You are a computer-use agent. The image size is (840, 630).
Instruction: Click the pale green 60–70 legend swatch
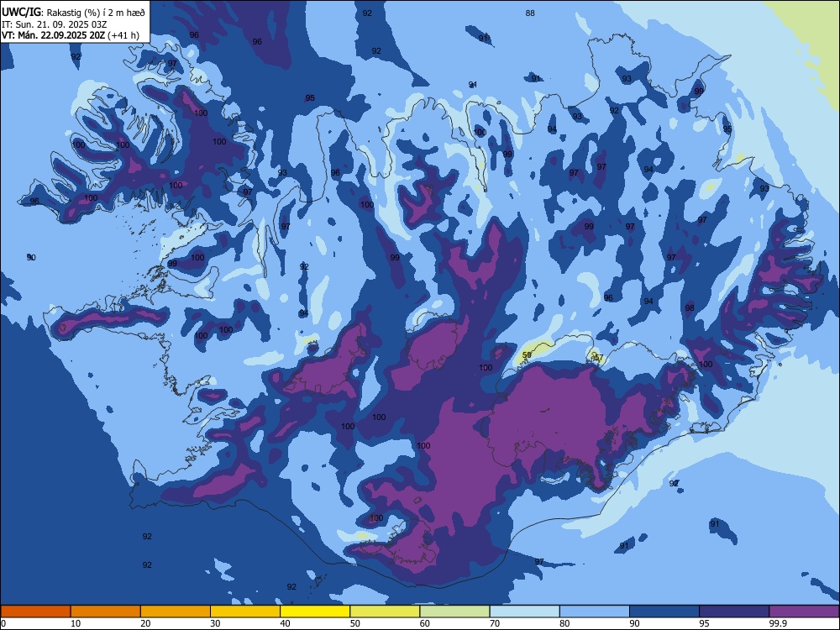(454, 612)
